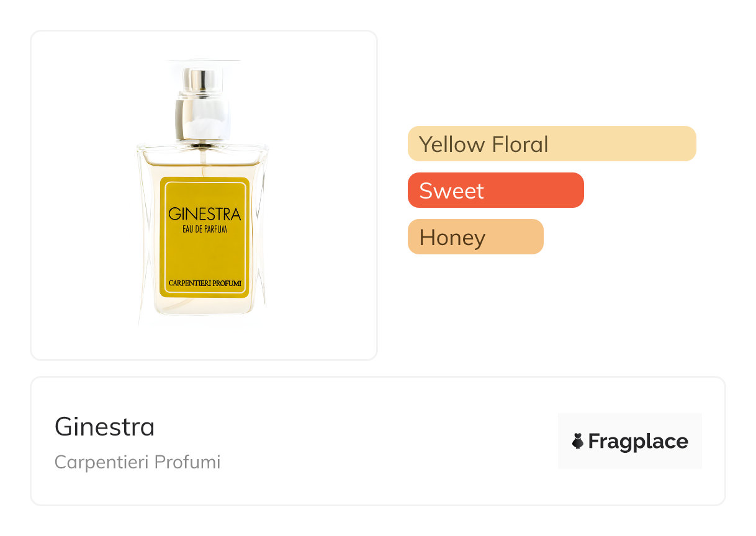Viewport: 756px width, 536px height.
Task: Click the top nozzle of the sprayer
Action: click(x=203, y=79)
